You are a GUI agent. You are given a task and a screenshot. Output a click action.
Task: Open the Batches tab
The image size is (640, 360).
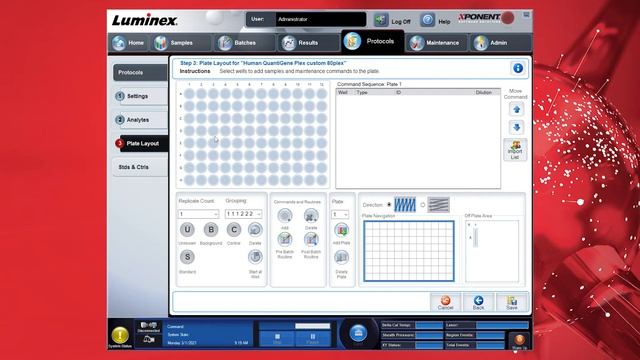[244, 43]
